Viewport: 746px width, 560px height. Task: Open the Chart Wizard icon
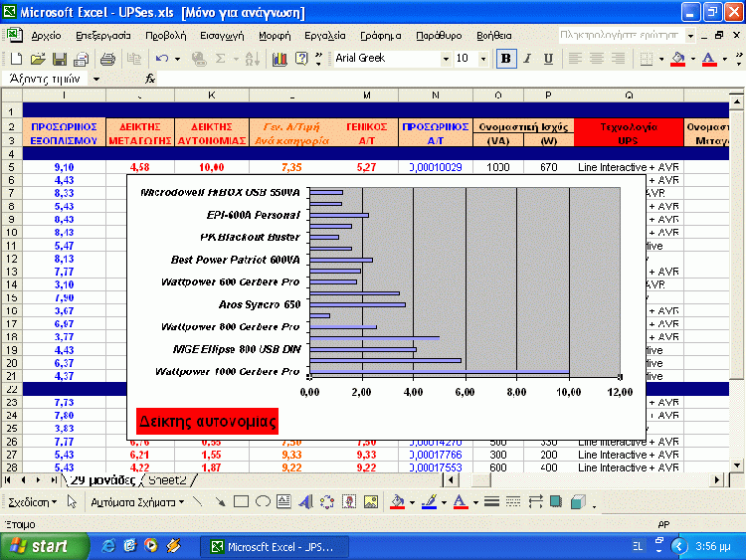coord(280,59)
